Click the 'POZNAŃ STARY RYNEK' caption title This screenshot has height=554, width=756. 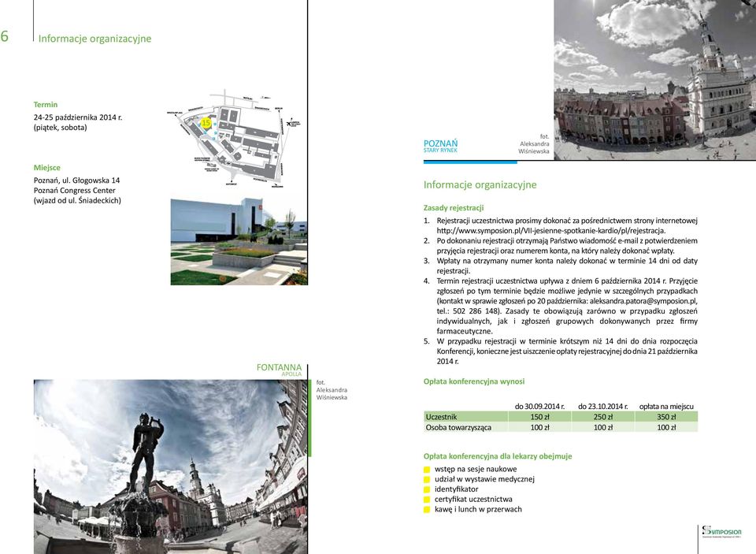(441, 146)
